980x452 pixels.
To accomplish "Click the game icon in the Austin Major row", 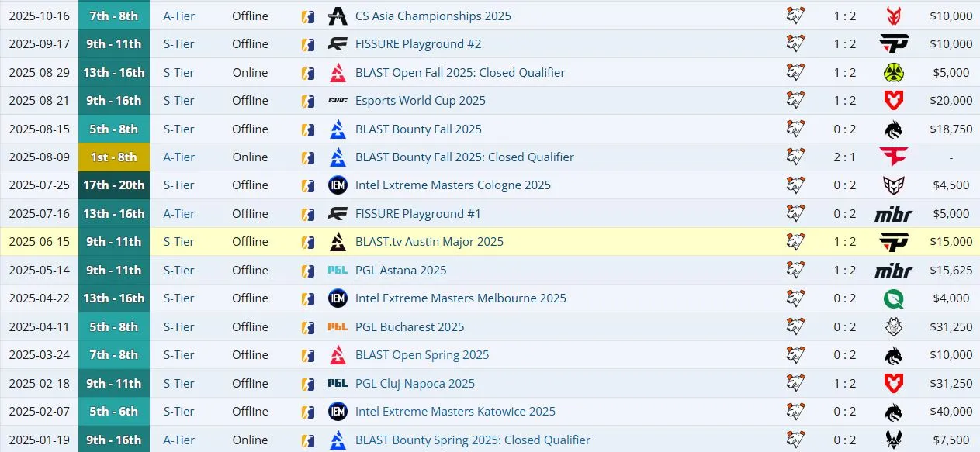I will (308, 242).
